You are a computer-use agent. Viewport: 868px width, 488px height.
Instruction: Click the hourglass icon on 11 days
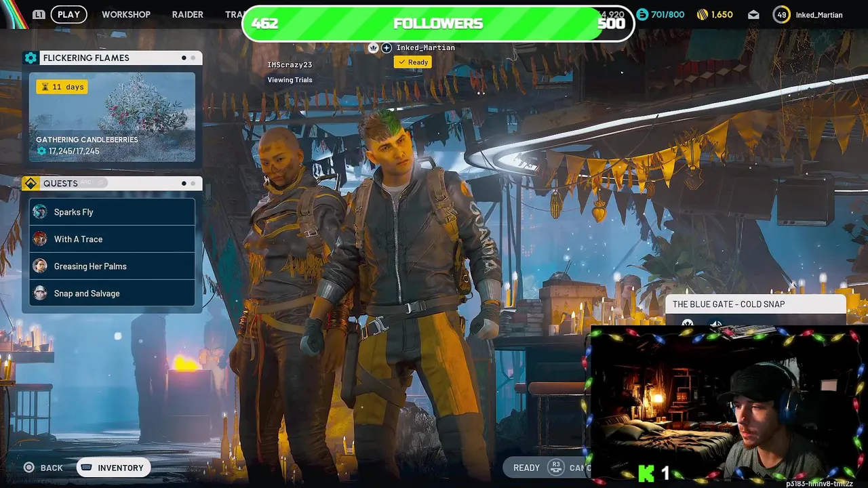(x=45, y=87)
